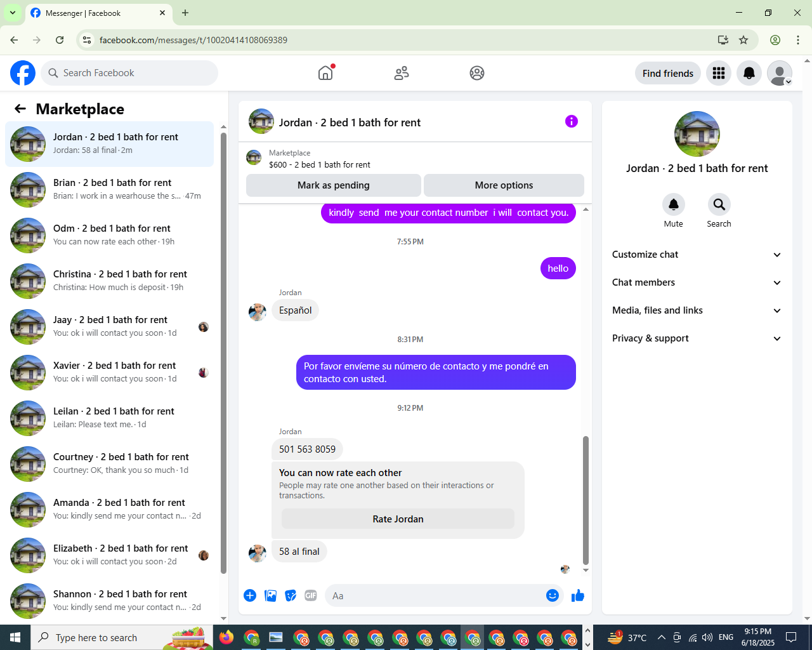
Task: Click the Mark as pending button
Action: 334,185
